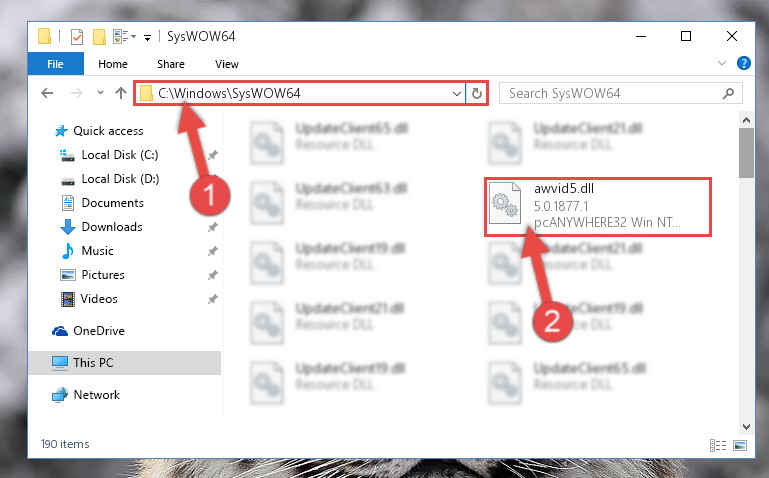Unpin Downloads using its pin icon
769x478 pixels.
[212, 227]
